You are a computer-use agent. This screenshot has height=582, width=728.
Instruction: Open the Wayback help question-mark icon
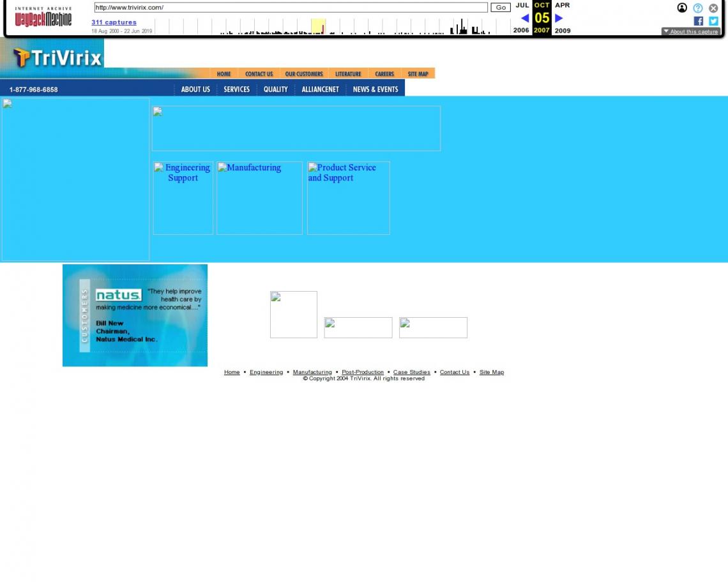coord(698,8)
